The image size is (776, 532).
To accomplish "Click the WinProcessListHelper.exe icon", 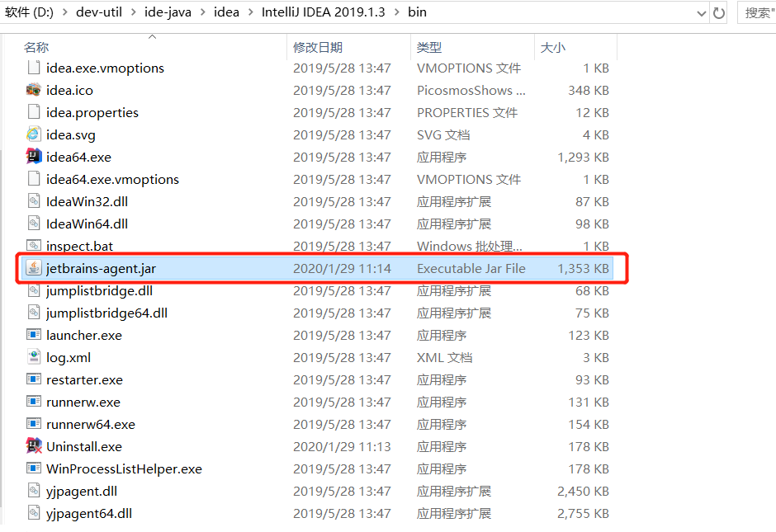I will tap(34, 468).
